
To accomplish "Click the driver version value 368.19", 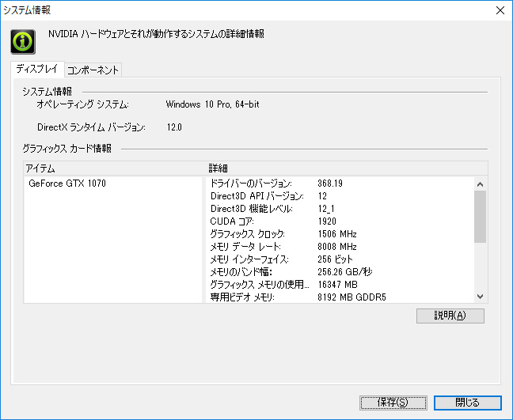I will (330, 184).
